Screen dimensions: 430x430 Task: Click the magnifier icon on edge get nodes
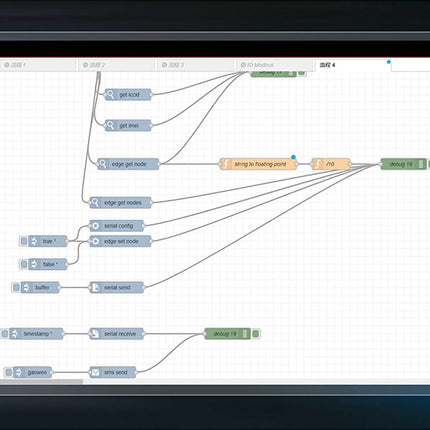[x=95, y=202]
